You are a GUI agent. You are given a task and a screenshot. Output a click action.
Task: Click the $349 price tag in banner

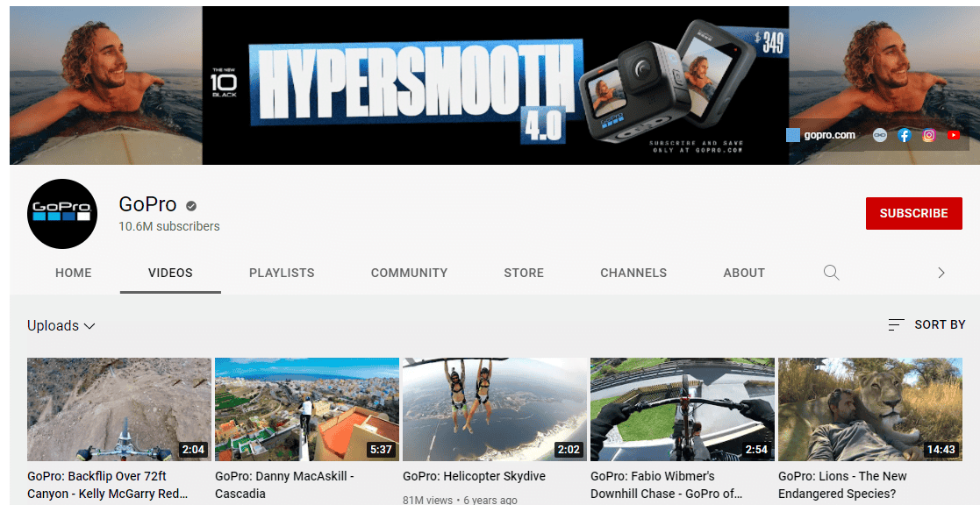point(770,42)
